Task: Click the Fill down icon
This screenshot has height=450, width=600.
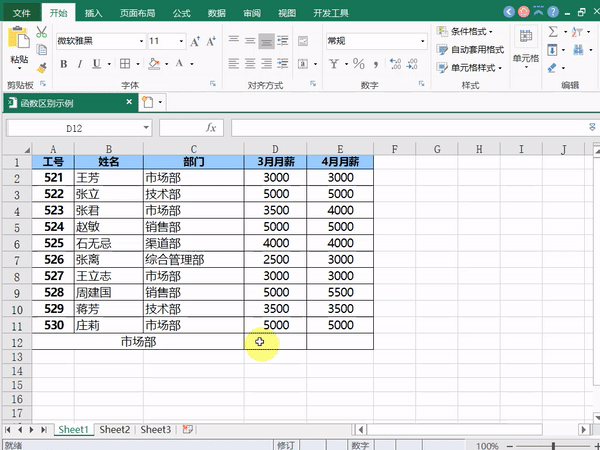Action: tap(552, 50)
